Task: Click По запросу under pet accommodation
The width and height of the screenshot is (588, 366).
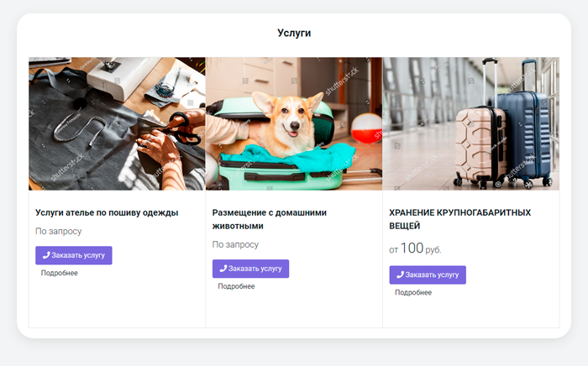Action: [x=235, y=244]
